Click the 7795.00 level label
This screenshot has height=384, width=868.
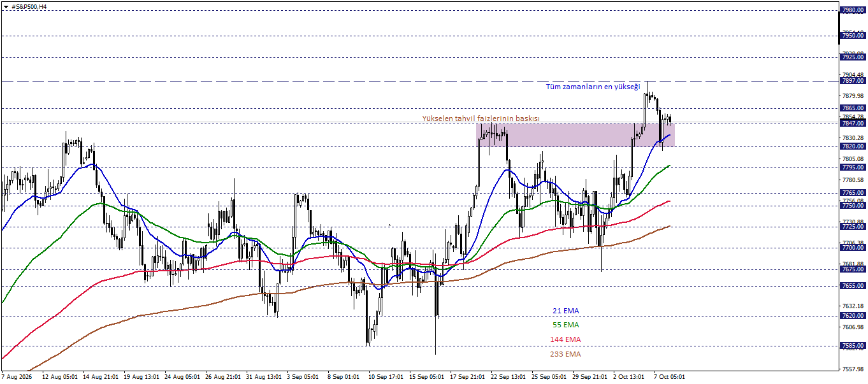[x=853, y=167]
